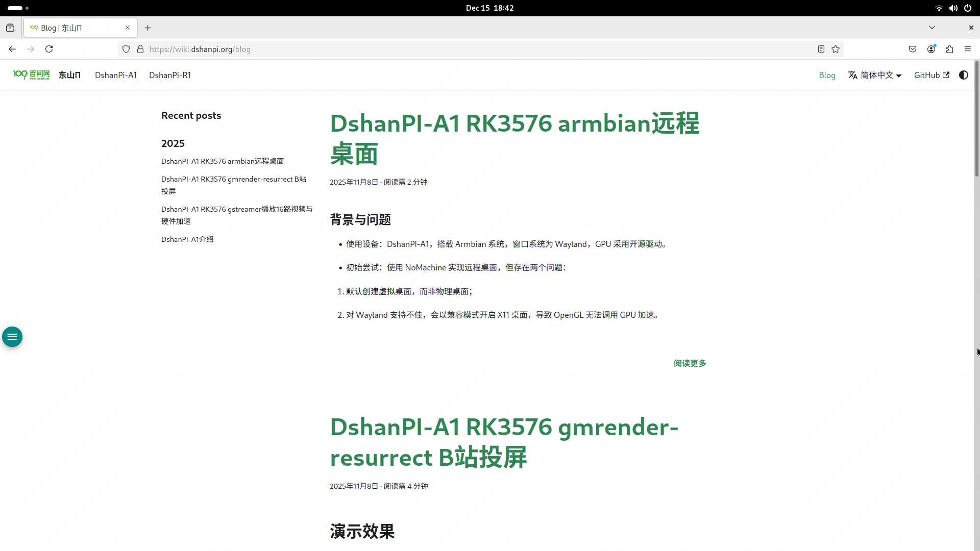
Task: Expand the 简体中文 language dropdown
Action: (x=875, y=75)
